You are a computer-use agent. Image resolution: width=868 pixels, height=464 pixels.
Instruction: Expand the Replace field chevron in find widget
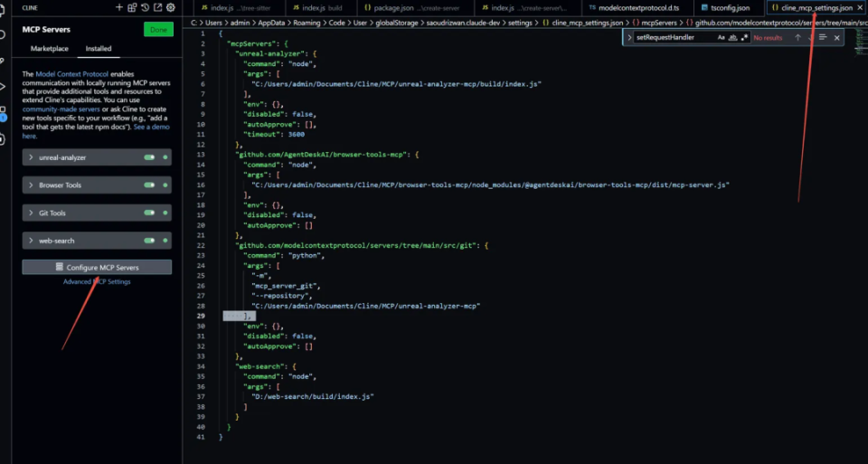[x=629, y=38]
